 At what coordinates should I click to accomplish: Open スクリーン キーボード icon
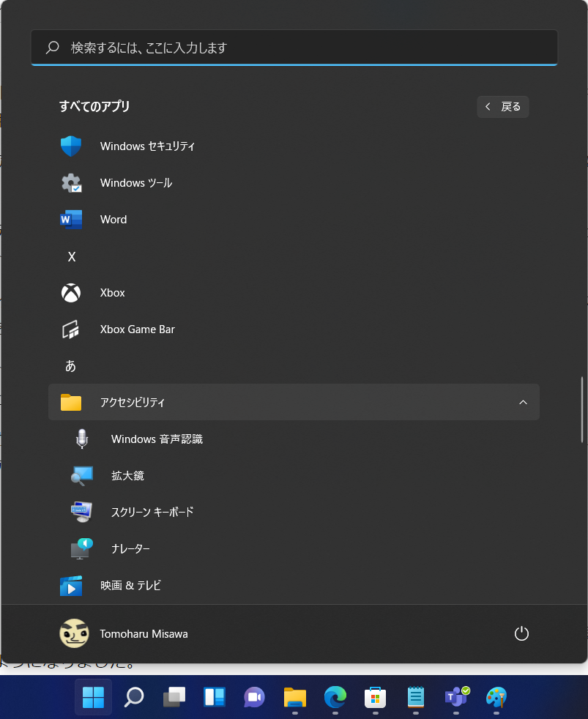(81, 512)
